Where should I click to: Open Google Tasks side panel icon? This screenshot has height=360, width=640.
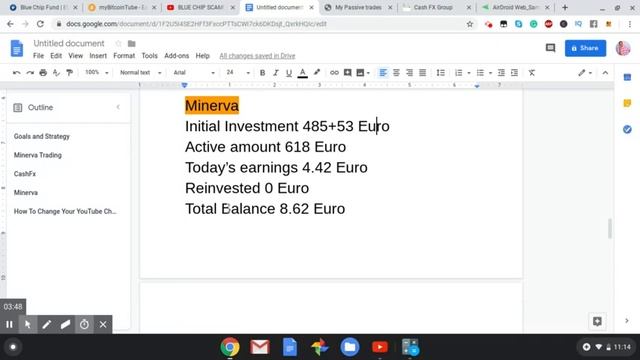click(x=627, y=129)
